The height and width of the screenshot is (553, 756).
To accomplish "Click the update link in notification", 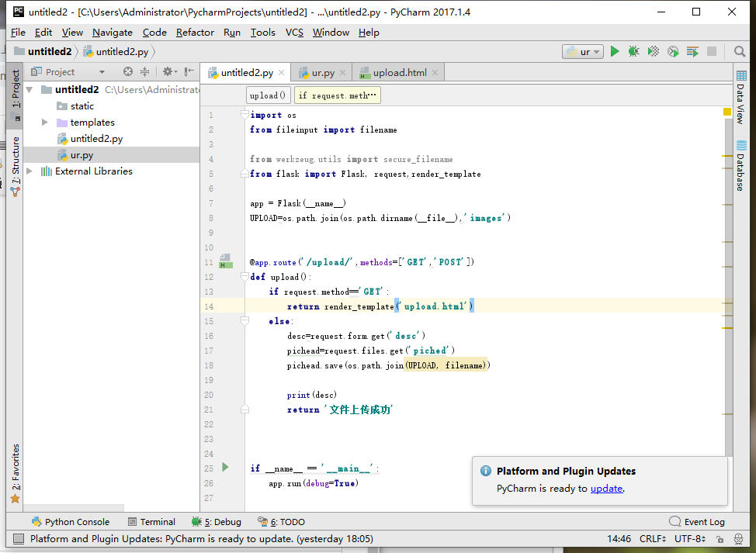I will (606, 489).
